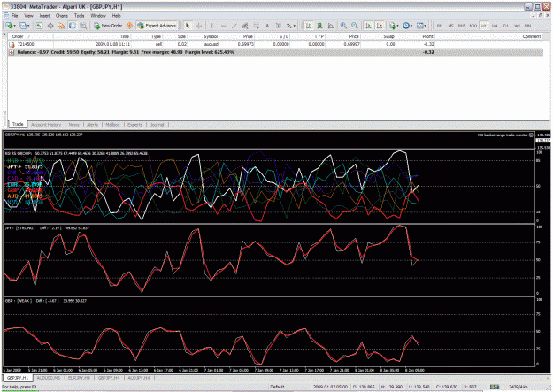Screen dimensions: 553x392
Task: Open the Market Watch window icon
Action: click(40, 26)
